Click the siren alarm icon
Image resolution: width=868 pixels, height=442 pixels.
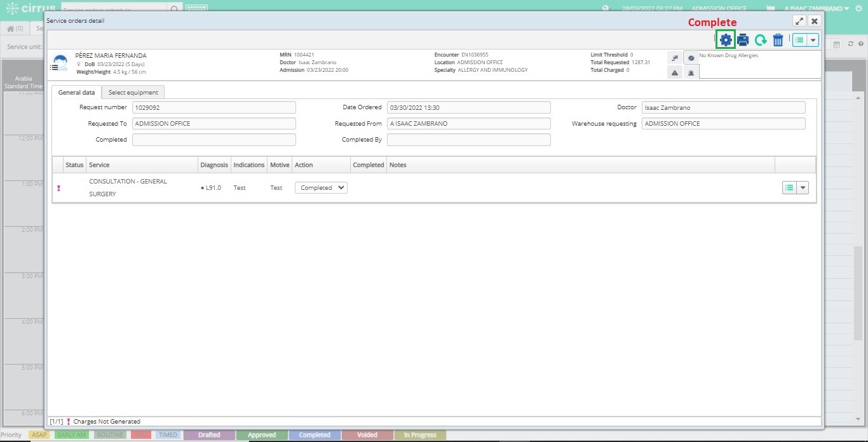[x=691, y=72]
